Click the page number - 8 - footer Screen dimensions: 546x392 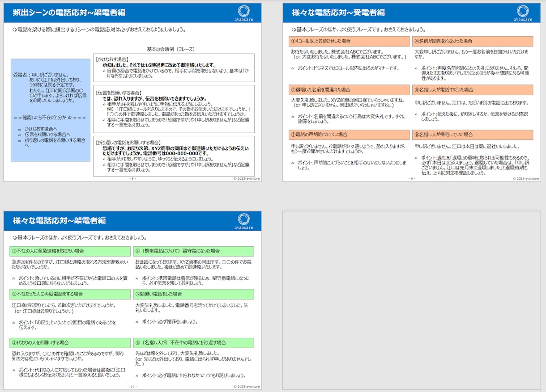click(132, 178)
